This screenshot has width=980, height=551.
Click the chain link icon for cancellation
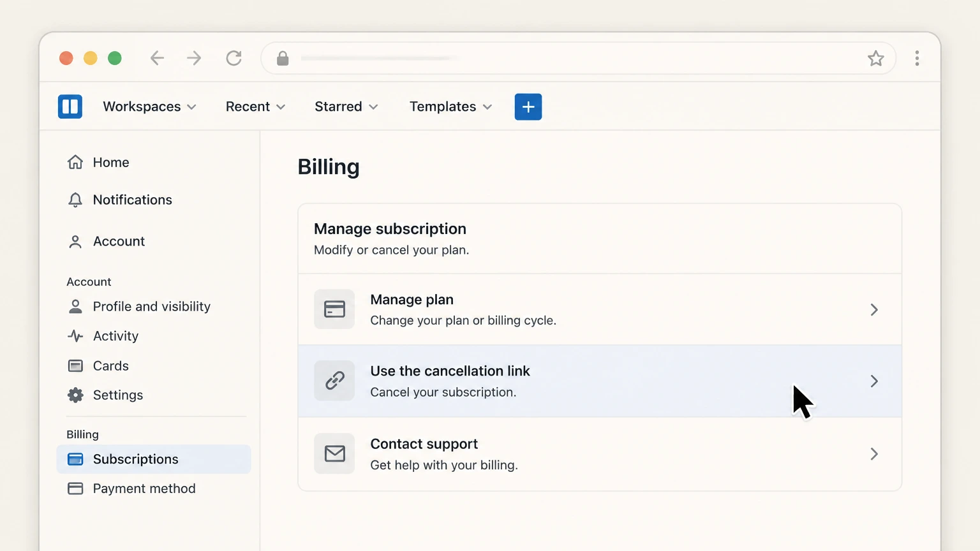point(334,381)
